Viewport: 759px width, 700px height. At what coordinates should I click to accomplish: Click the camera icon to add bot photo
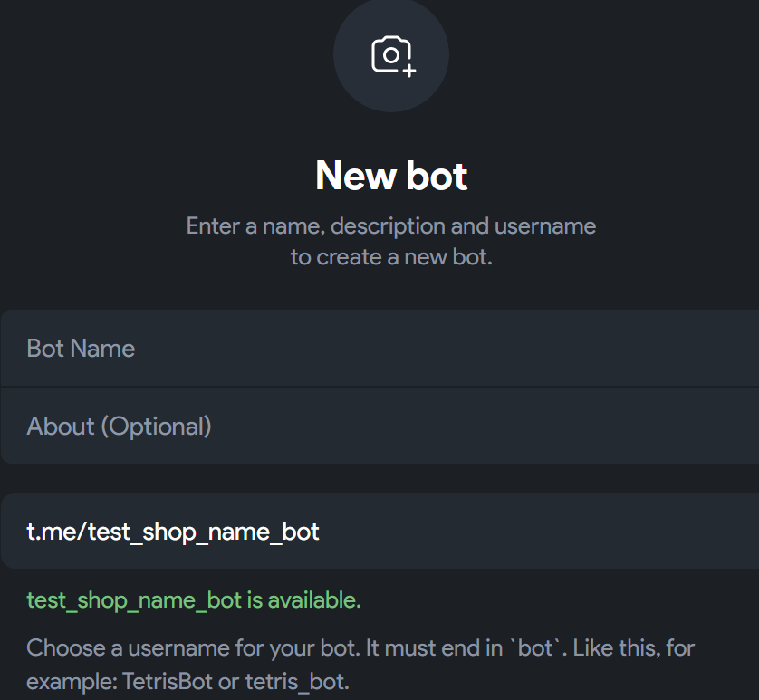point(390,54)
